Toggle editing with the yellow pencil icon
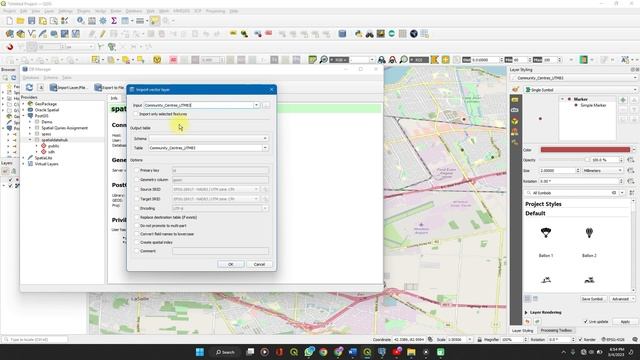Screen dimensions: 640x360 tap(102, 34)
